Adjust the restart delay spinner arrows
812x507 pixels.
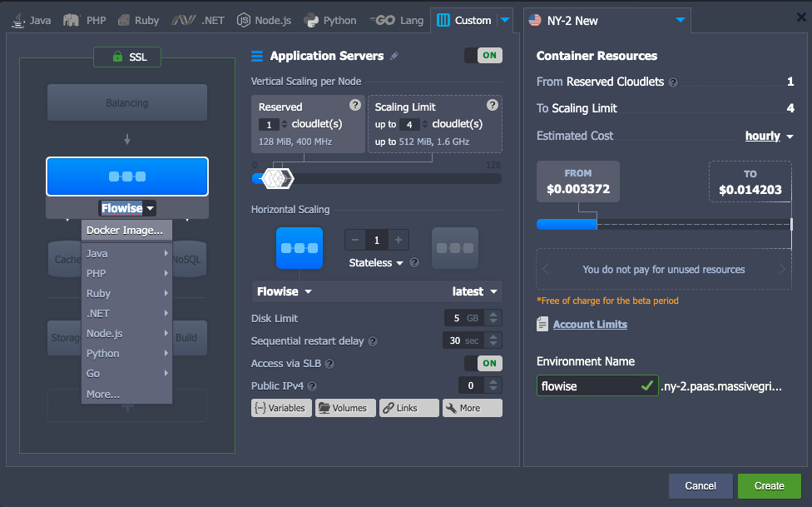point(493,340)
